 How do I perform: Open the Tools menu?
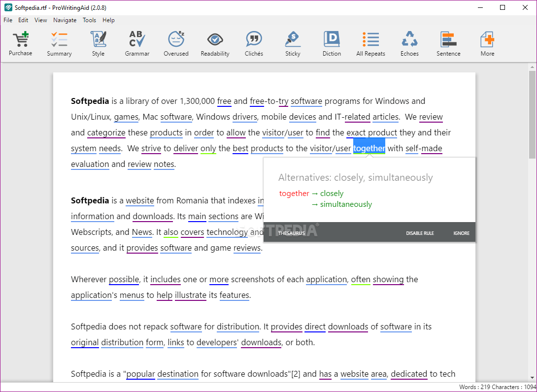[89, 20]
